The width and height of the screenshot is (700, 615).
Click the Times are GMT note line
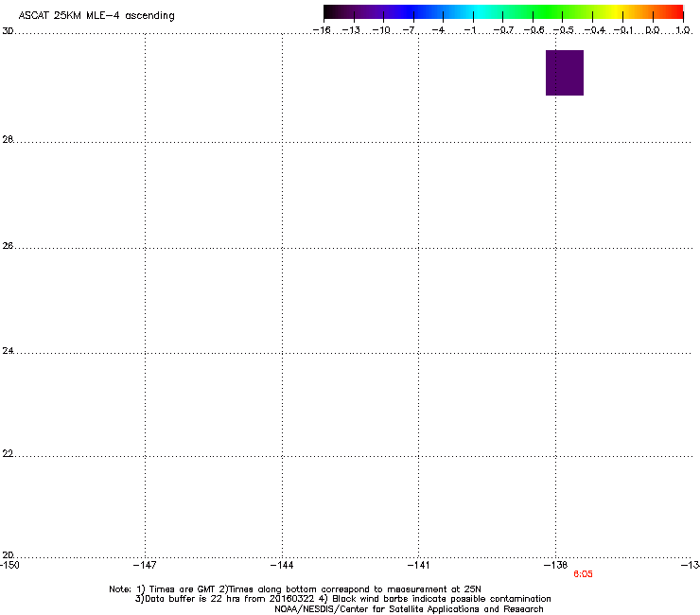tap(295, 589)
